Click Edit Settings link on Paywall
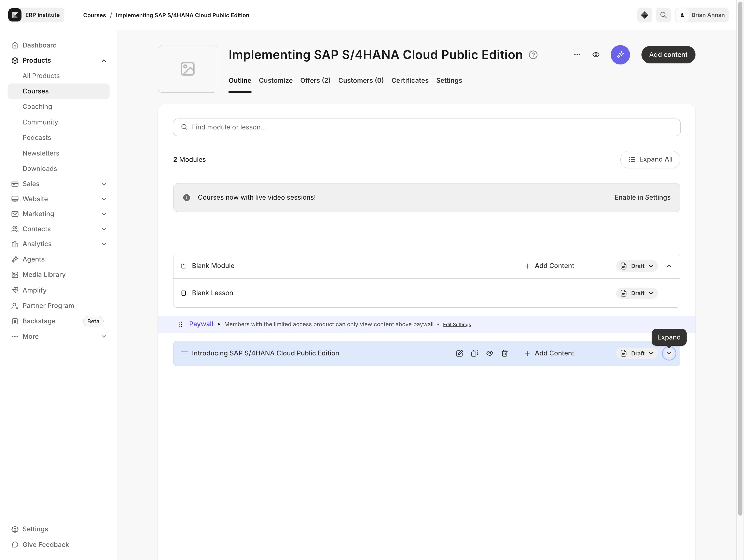Screen dimensions: 744x560 pyautogui.click(x=457, y=324)
